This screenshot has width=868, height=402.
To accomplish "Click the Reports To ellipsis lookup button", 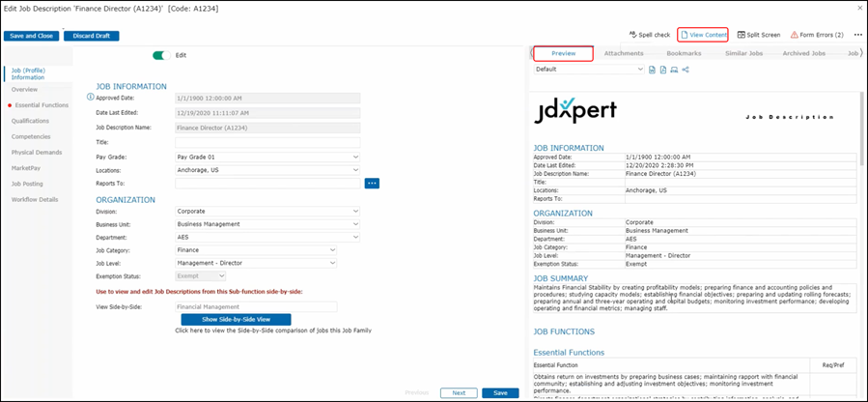I will coord(374,183).
